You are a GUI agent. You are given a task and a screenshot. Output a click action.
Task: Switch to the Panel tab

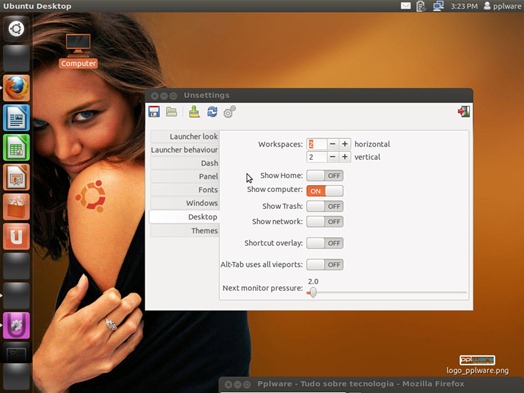pos(185,176)
